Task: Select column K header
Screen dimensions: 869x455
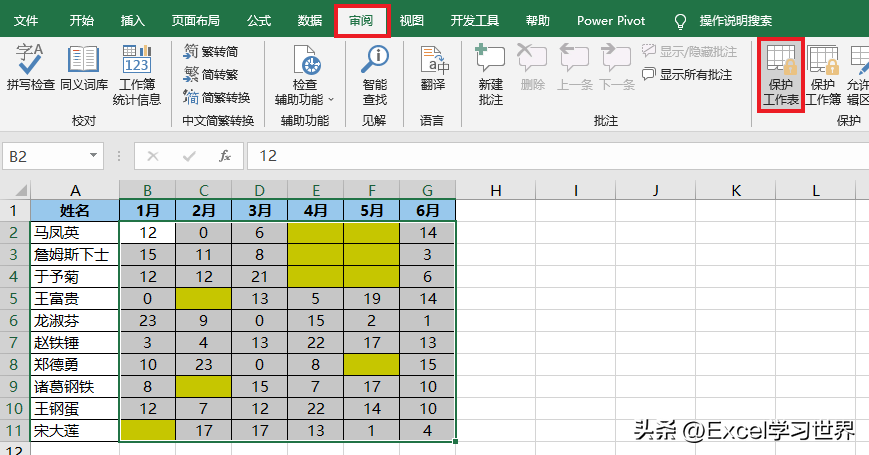Action: point(735,191)
